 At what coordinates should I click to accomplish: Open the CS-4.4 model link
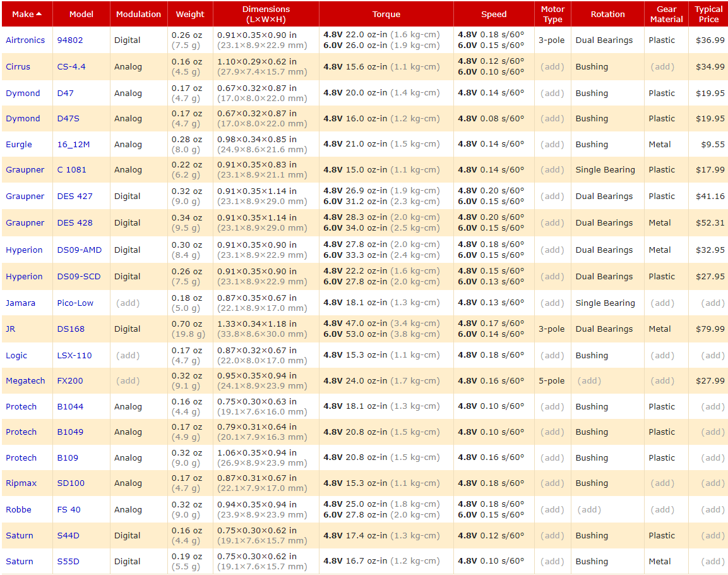point(71,66)
